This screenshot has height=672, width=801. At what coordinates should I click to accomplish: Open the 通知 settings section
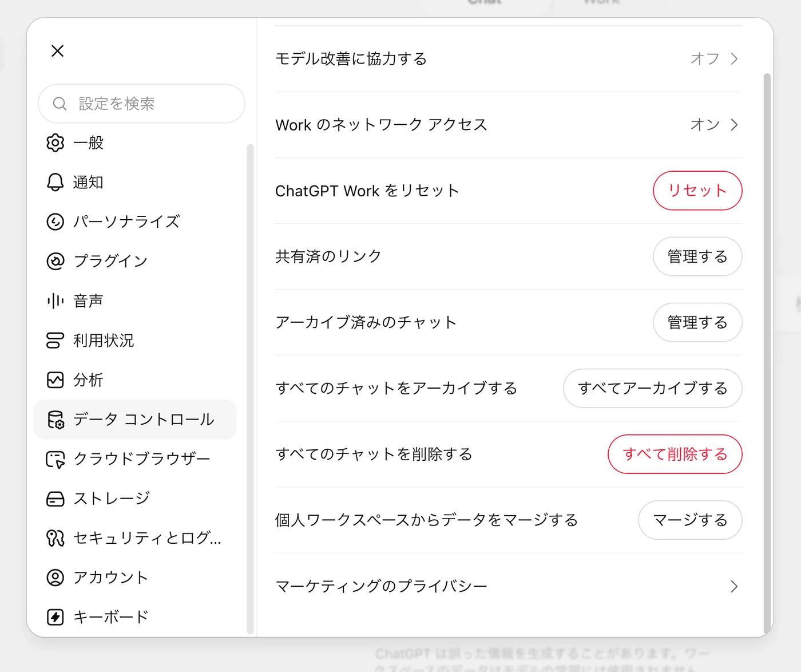(135, 182)
